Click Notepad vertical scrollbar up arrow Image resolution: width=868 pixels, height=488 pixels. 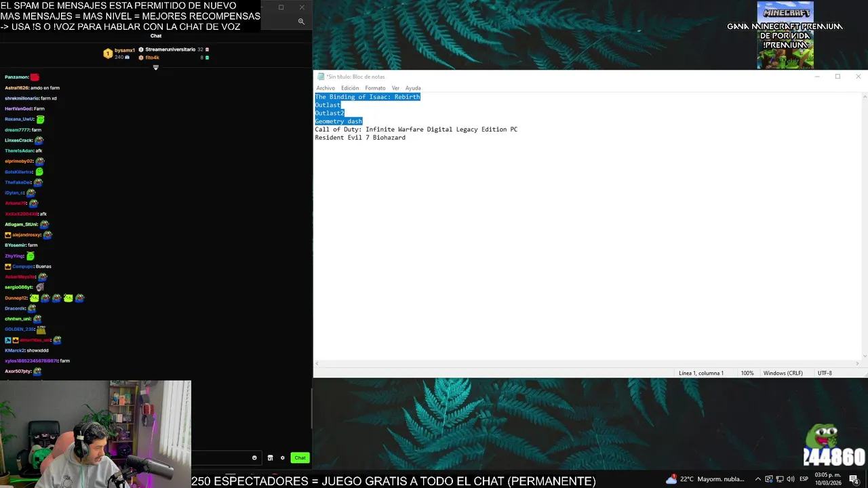(x=864, y=96)
